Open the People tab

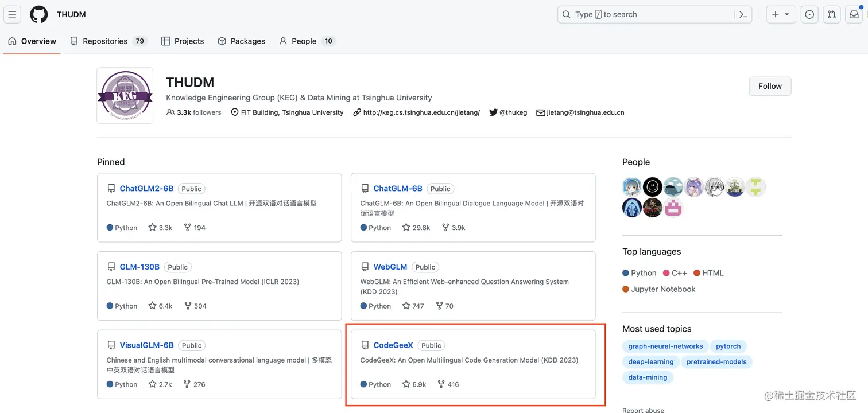[307, 41]
